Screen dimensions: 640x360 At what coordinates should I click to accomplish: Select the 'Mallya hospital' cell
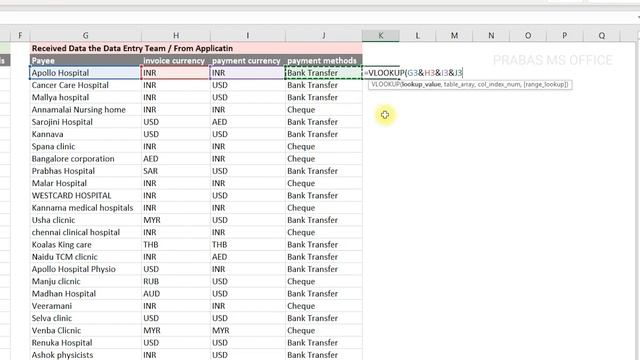point(85,97)
